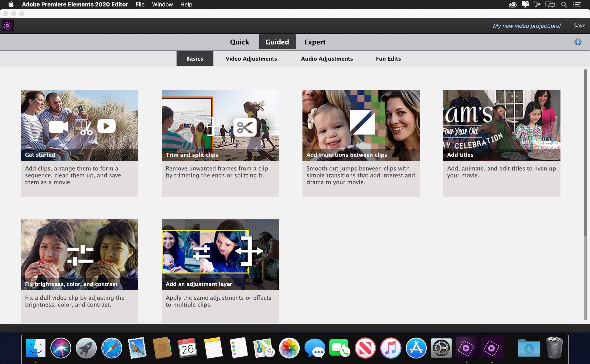This screenshot has height=364, width=590.
Task: Open settings gear icon top right
Action: pyautogui.click(x=578, y=41)
